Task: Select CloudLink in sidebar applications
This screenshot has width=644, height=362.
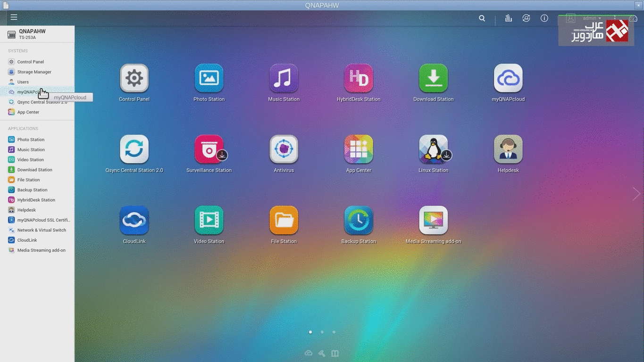Action: [x=37, y=240]
